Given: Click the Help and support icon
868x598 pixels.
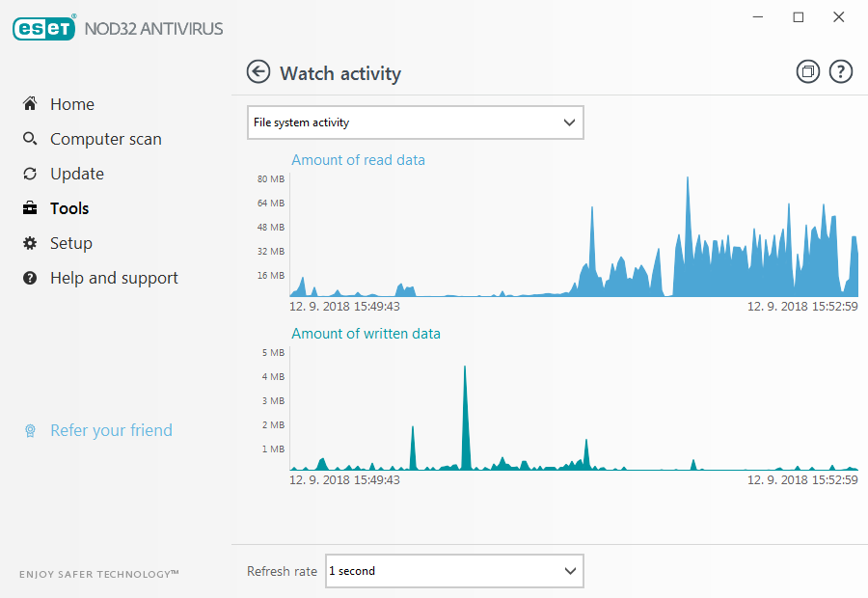Looking at the screenshot, I should tap(30, 278).
